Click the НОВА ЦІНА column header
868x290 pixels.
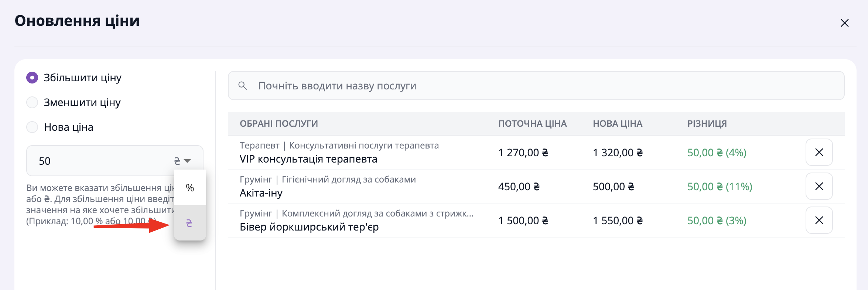pyautogui.click(x=618, y=124)
